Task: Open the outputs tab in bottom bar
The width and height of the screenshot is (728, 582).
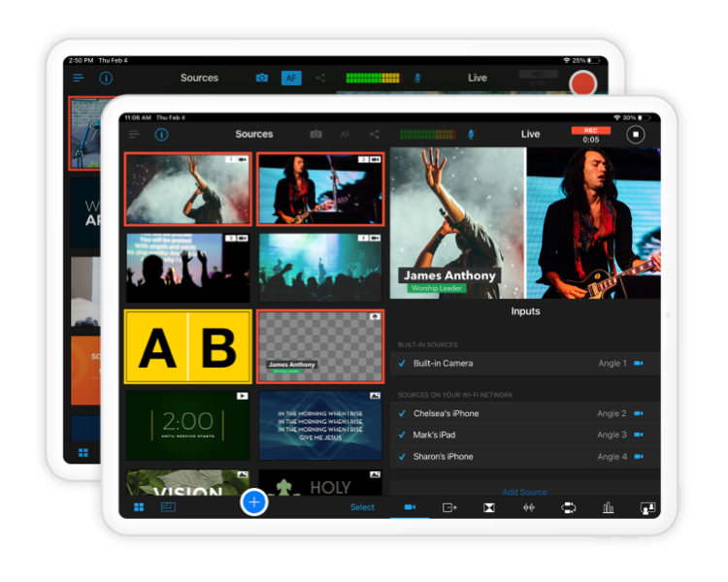Action: [449, 507]
